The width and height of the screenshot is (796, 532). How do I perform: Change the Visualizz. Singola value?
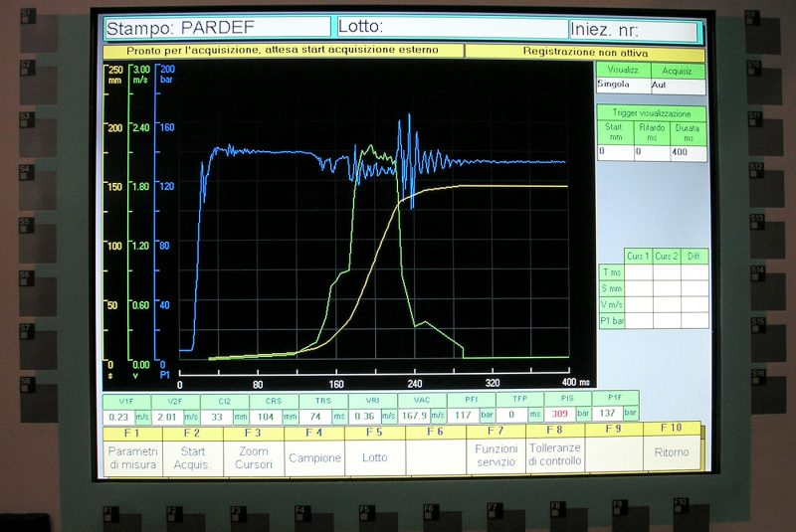coord(622,86)
